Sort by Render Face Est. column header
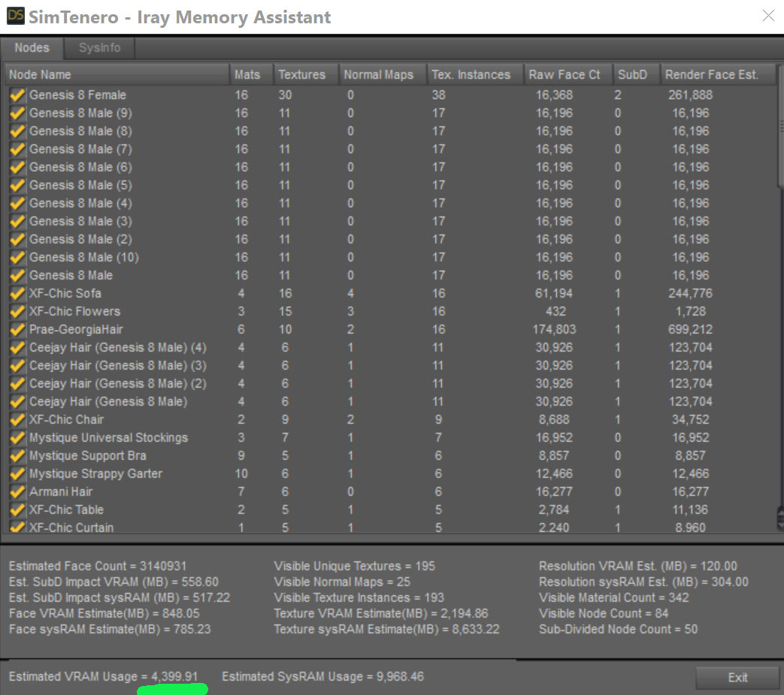 coord(718,74)
